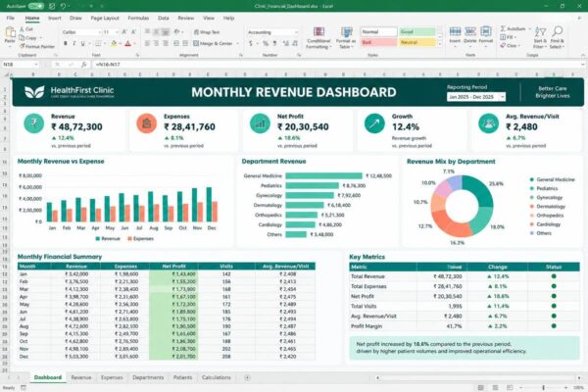The height and width of the screenshot is (392, 588).
Task: Toggle Bold formatting
Action: tap(66, 43)
